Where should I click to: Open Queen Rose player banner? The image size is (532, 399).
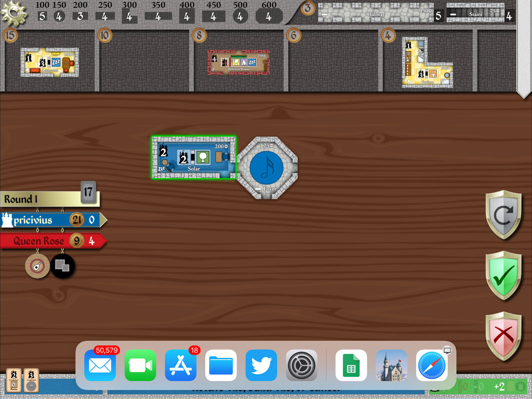pyautogui.click(x=53, y=241)
